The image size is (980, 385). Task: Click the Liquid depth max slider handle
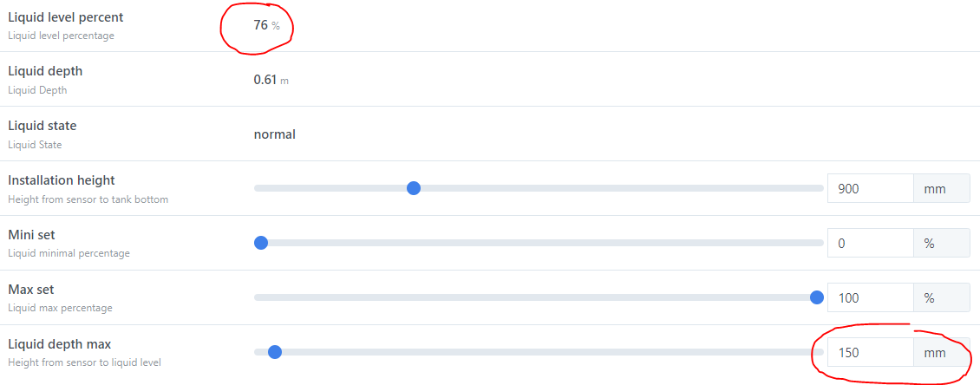[275, 352]
